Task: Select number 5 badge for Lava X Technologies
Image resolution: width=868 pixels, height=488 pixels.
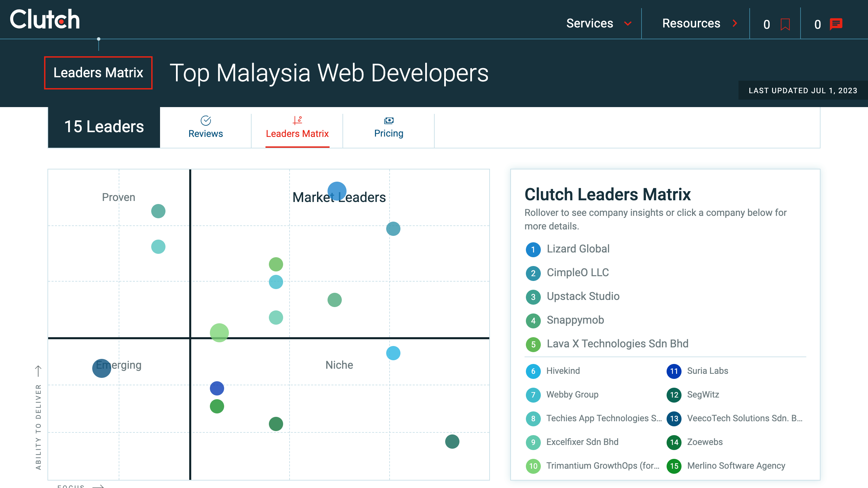Action: [x=533, y=344]
